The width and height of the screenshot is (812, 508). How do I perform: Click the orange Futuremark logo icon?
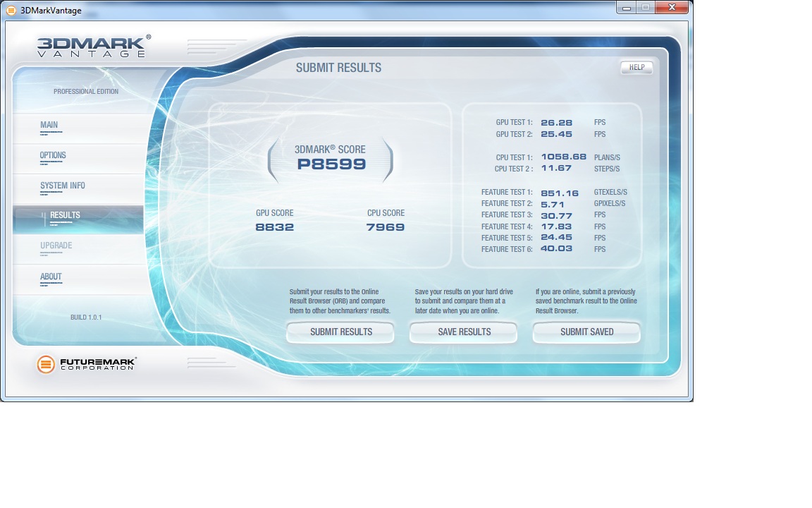click(46, 364)
